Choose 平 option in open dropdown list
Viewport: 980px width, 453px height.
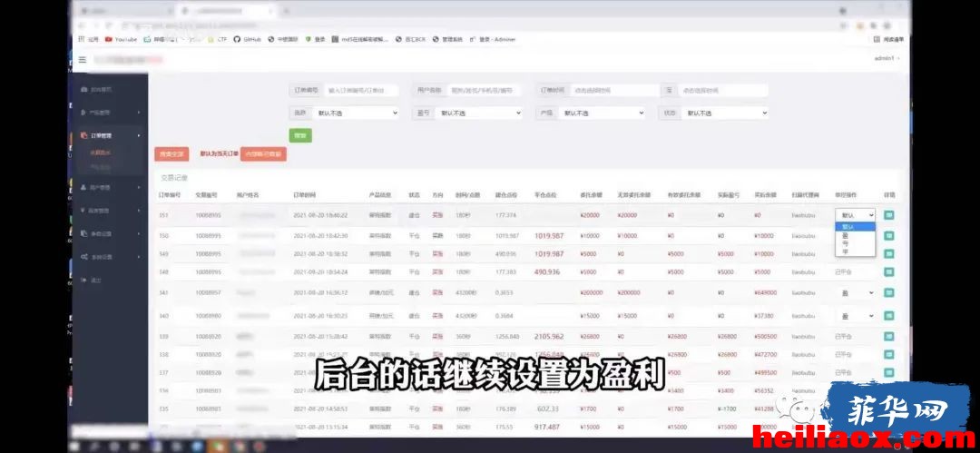coord(855,251)
